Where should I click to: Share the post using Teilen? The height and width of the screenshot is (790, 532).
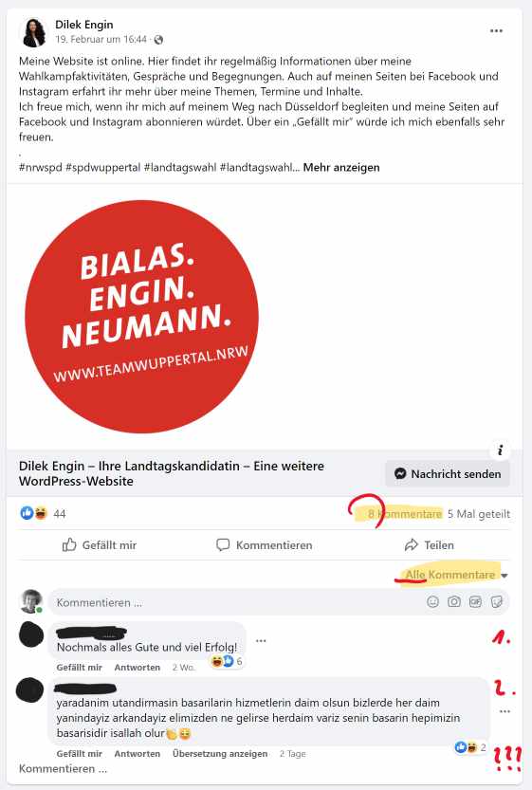[x=429, y=545]
